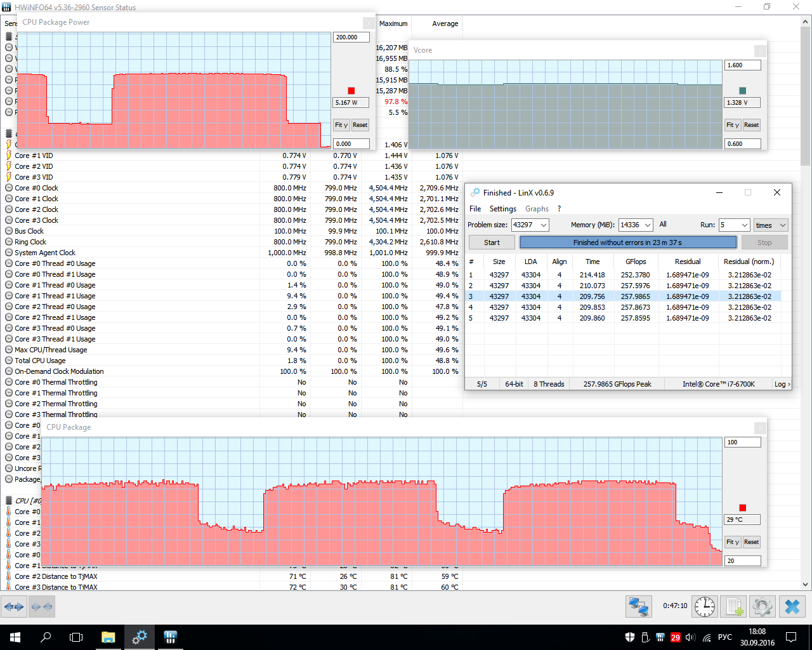Click the All memory label in LinX

(x=663, y=224)
